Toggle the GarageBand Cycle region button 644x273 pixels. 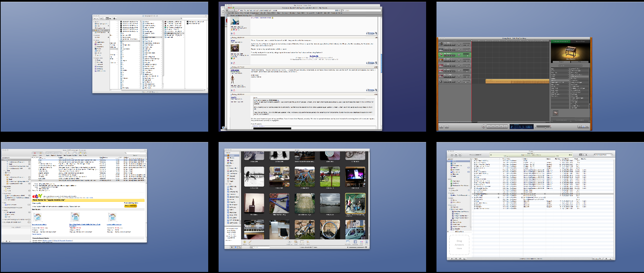[505, 126]
